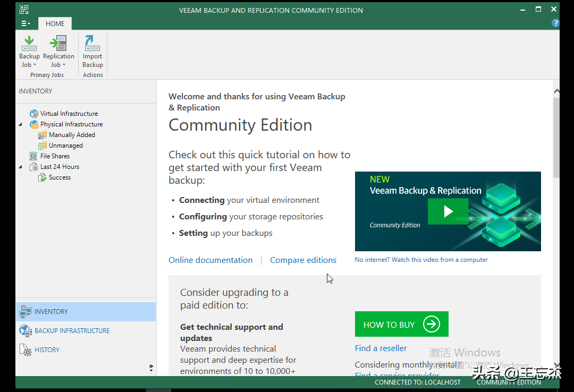Open Online documentation link

click(x=210, y=260)
